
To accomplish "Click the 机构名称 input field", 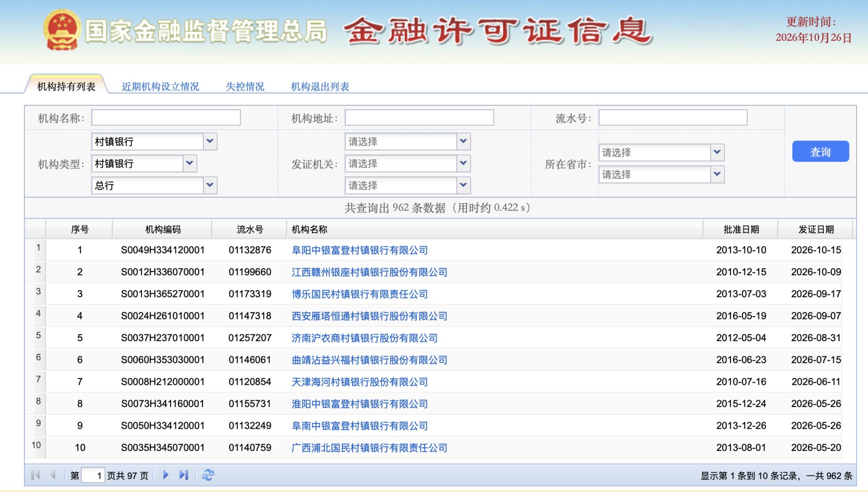I will [166, 117].
